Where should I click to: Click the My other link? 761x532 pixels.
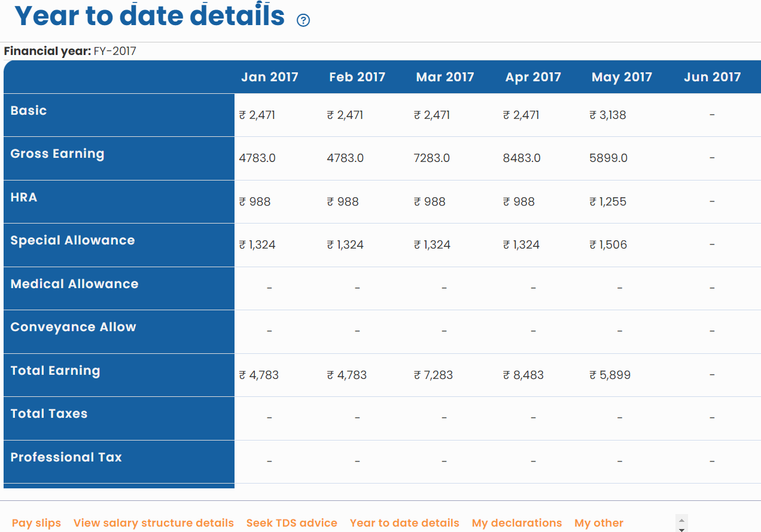click(598, 523)
